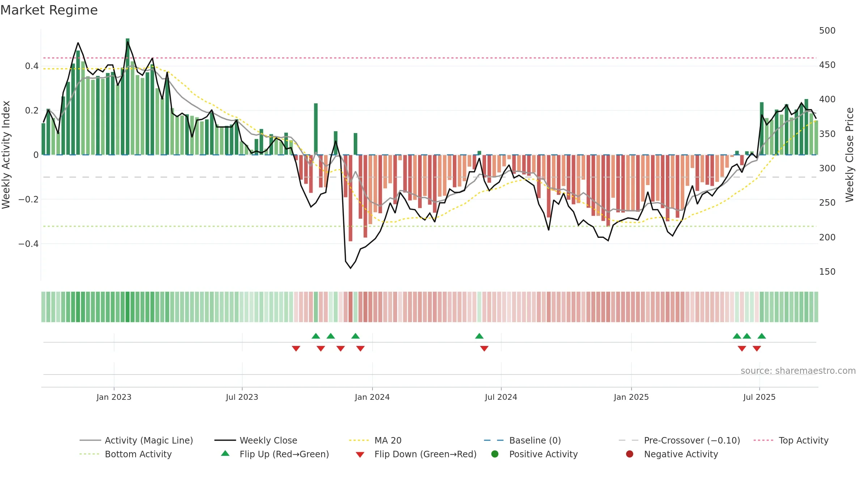Toggle the Bottom Activity legend entry
The width and height of the screenshot is (868, 488).
(125, 454)
